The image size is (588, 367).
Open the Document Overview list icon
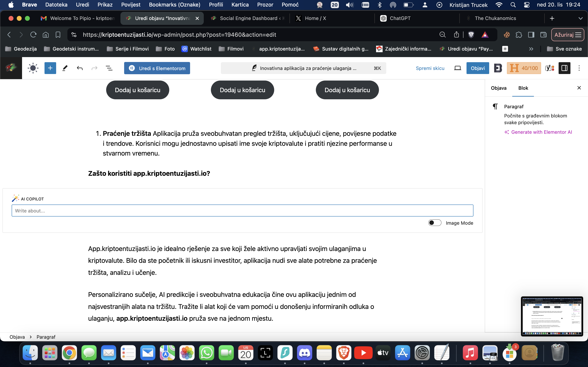point(109,68)
